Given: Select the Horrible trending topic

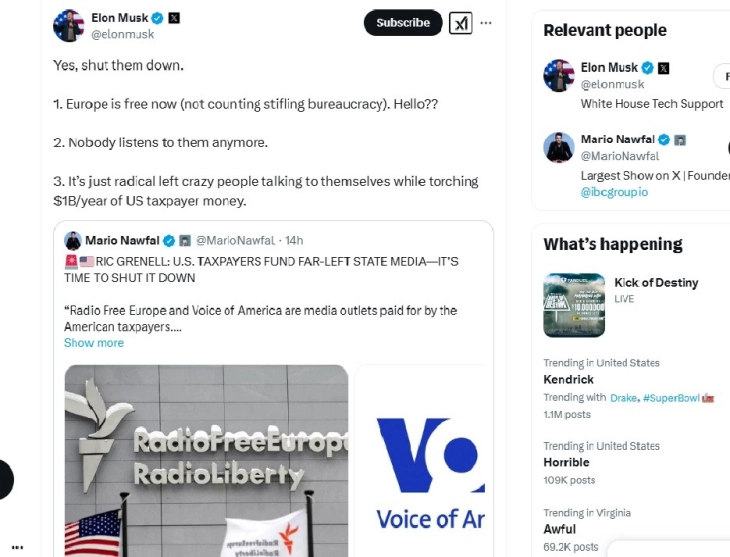Looking at the screenshot, I should (x=566, y=463).
